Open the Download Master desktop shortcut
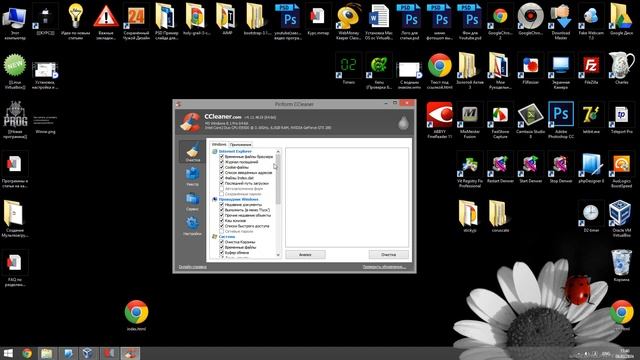The height and width of the screenshot is (360, 640). click(561, 21)
